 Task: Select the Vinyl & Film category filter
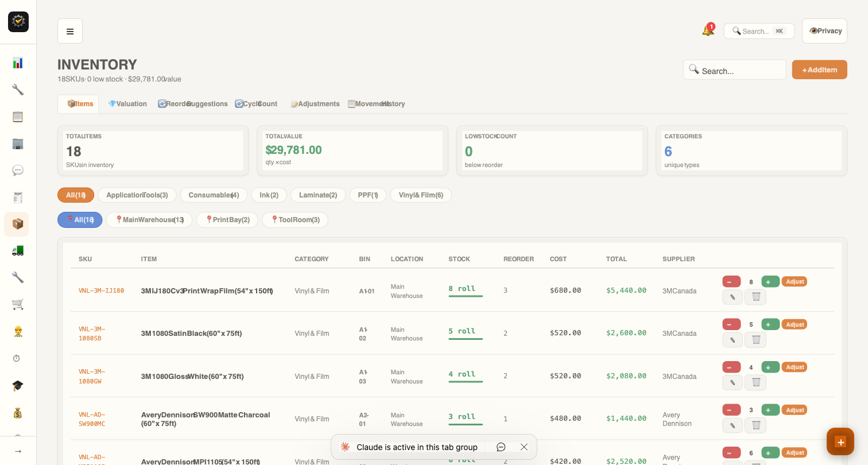pyautogui.click(x=421, y=195)
